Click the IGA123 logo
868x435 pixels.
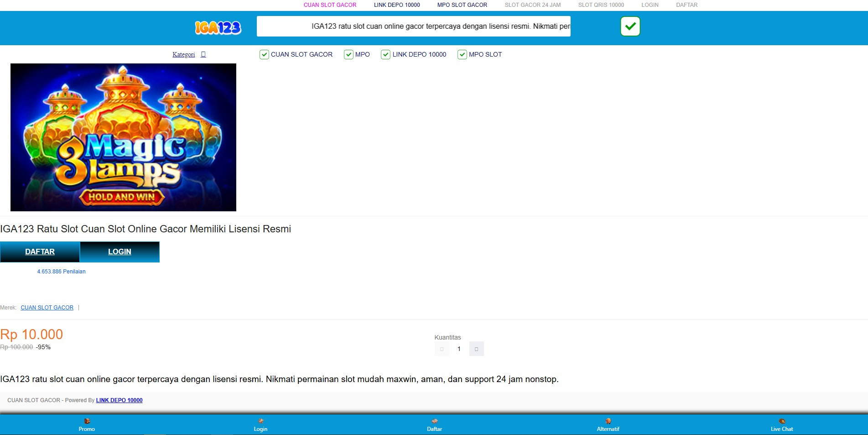[218, 28]
